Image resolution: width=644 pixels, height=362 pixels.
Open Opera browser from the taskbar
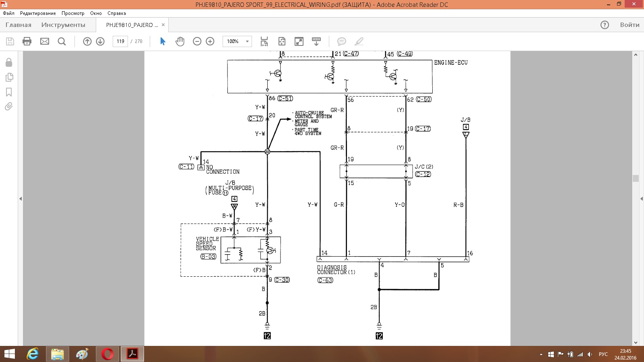pos(107,354)
